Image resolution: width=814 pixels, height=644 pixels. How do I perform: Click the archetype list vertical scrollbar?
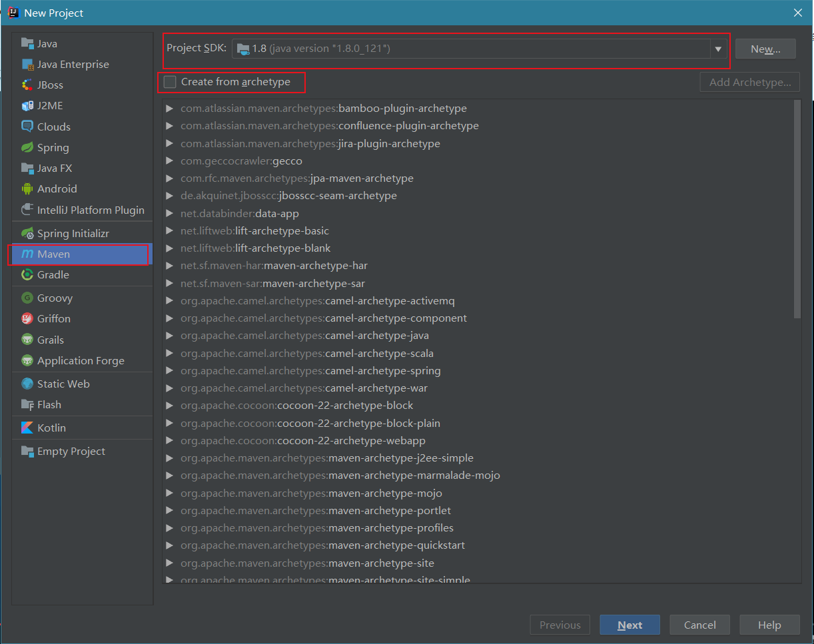(798, 209)
